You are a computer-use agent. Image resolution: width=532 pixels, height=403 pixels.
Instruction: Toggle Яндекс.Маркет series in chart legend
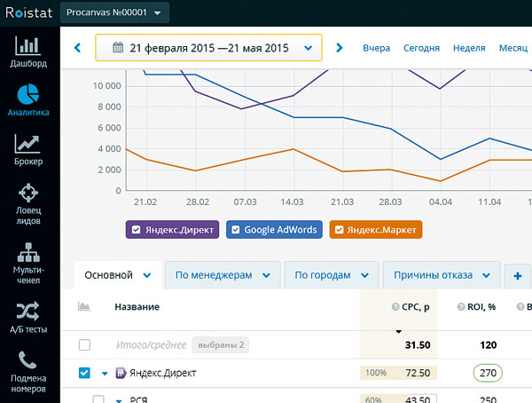376,230
